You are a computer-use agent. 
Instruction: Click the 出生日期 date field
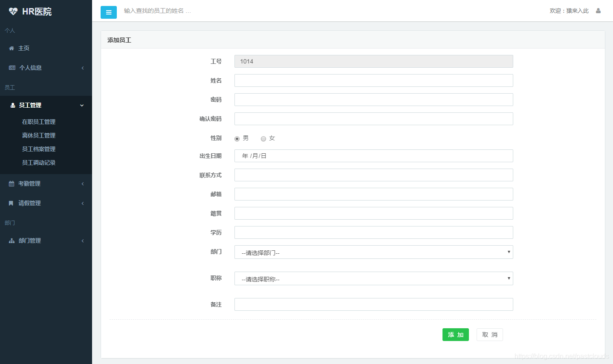(x=373, y=156)
